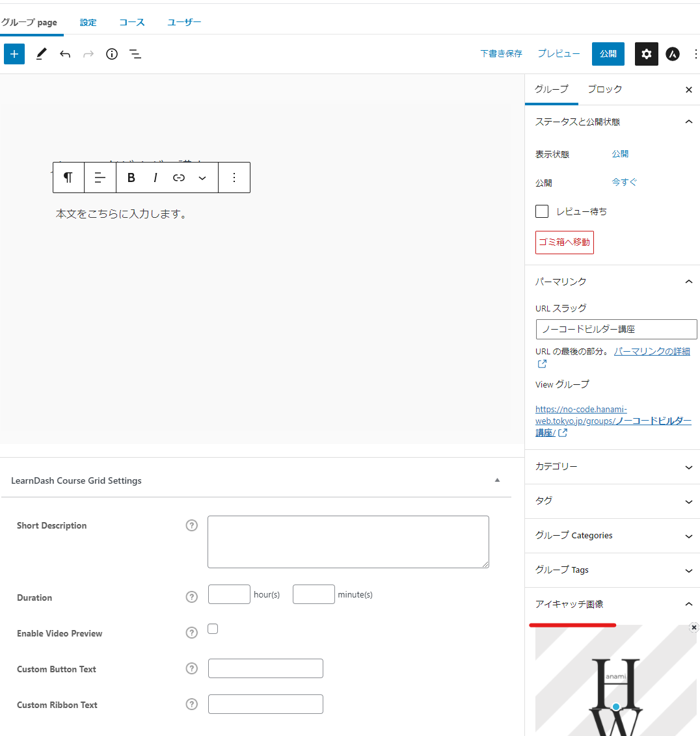Click the Short Description text area

(x=348, y=542)
